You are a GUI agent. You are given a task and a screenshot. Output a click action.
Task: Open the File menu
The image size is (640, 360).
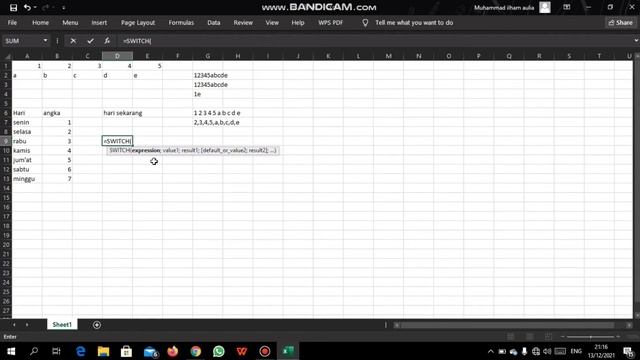pyautogui.click(x=12, y=22)
